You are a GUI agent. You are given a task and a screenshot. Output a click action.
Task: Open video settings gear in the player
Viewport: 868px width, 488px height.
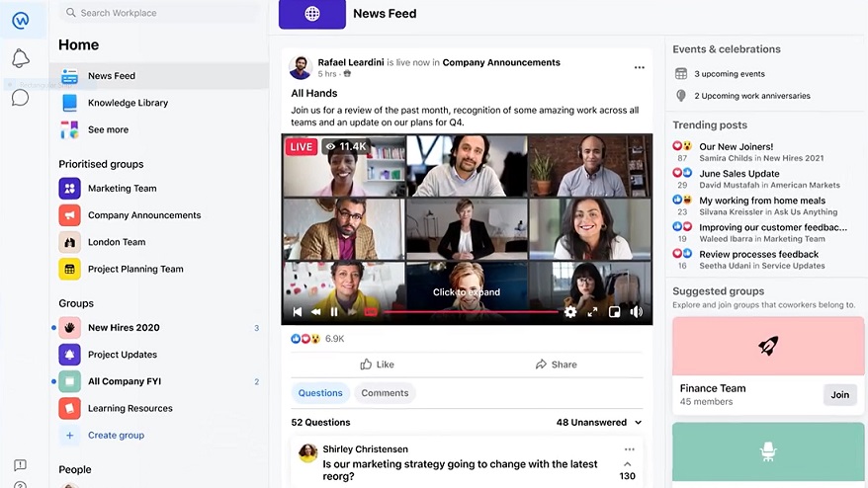point(570,312)
